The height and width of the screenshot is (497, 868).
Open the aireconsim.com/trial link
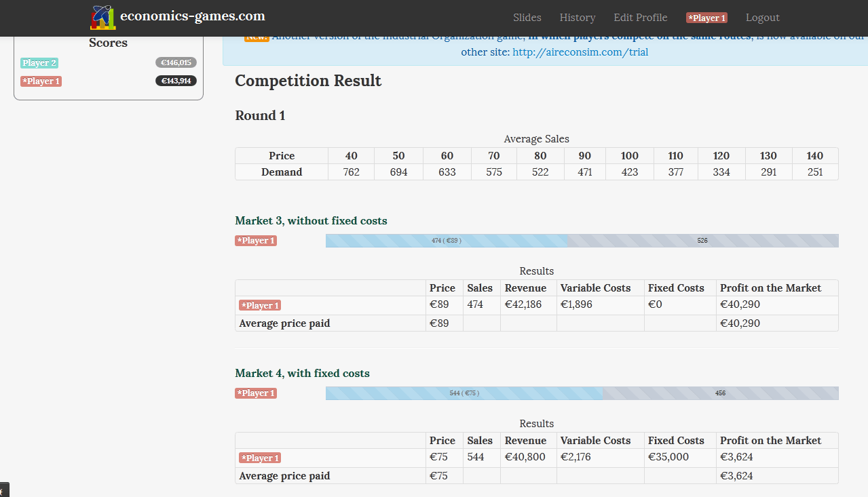click(580, 52)
